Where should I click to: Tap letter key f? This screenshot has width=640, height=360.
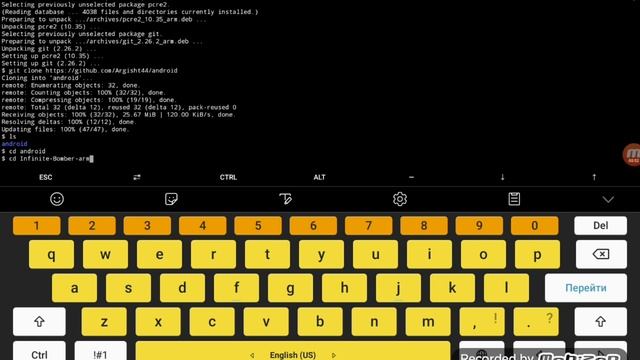(236, 288)
